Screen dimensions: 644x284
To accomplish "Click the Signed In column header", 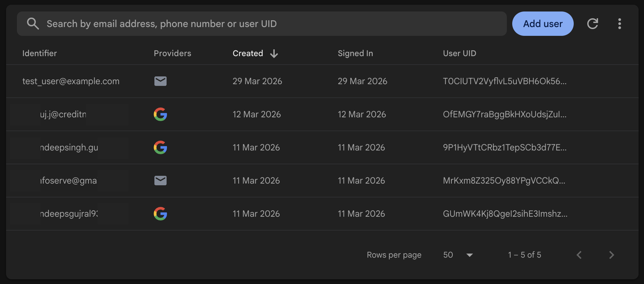I will (x=355, y=53).
